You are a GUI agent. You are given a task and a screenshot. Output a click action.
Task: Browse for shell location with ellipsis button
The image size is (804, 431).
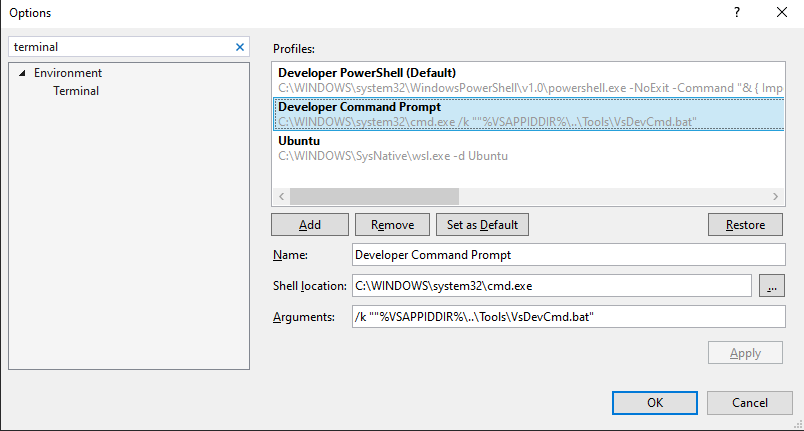click(771, 286)
